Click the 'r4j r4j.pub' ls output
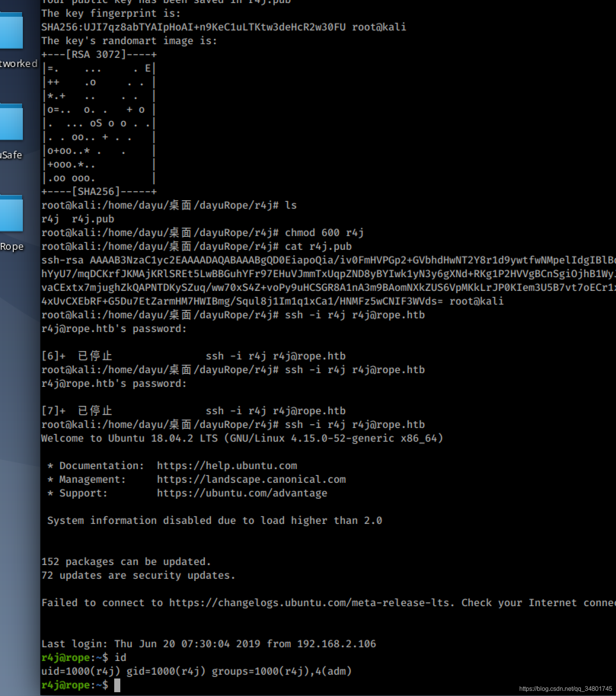 78,219
